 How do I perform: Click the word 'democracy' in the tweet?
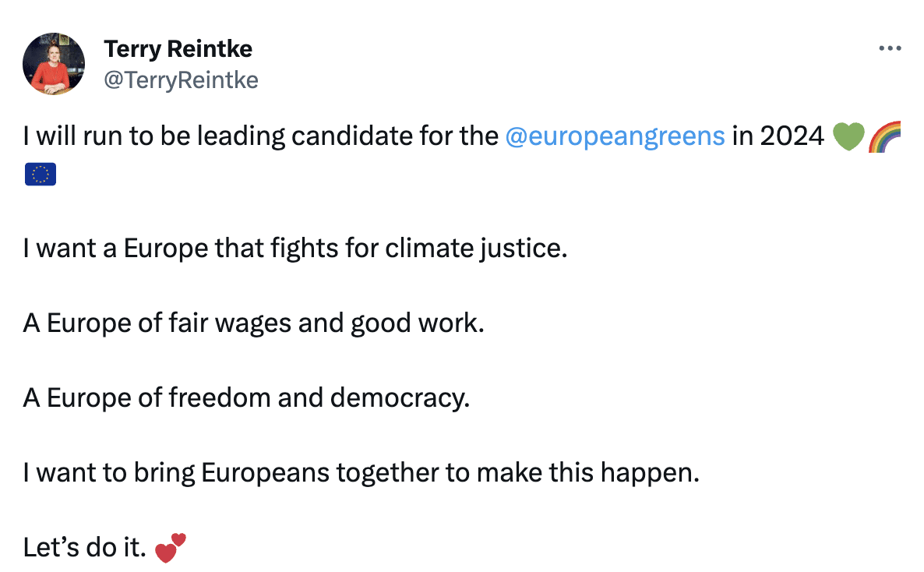coord(400,398)
